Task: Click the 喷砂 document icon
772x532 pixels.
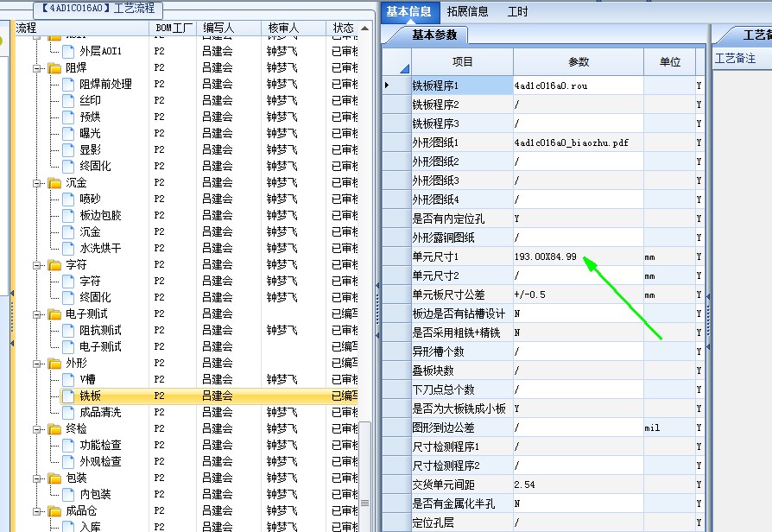Action: [68, 199]
